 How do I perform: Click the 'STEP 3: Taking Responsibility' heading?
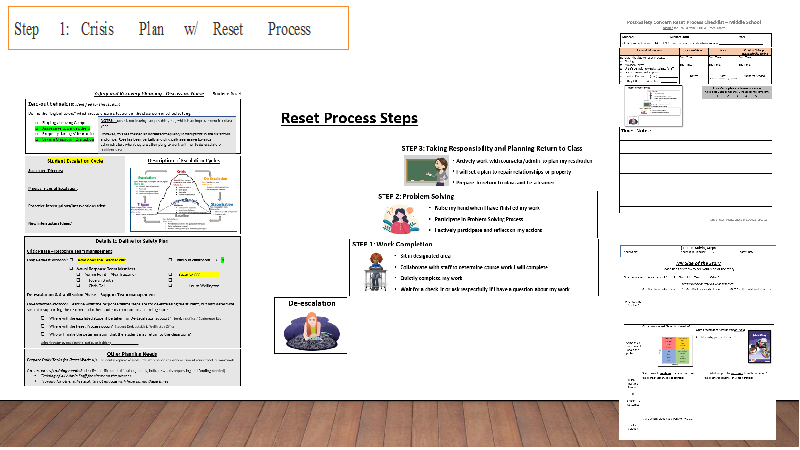tap(491, 148)
